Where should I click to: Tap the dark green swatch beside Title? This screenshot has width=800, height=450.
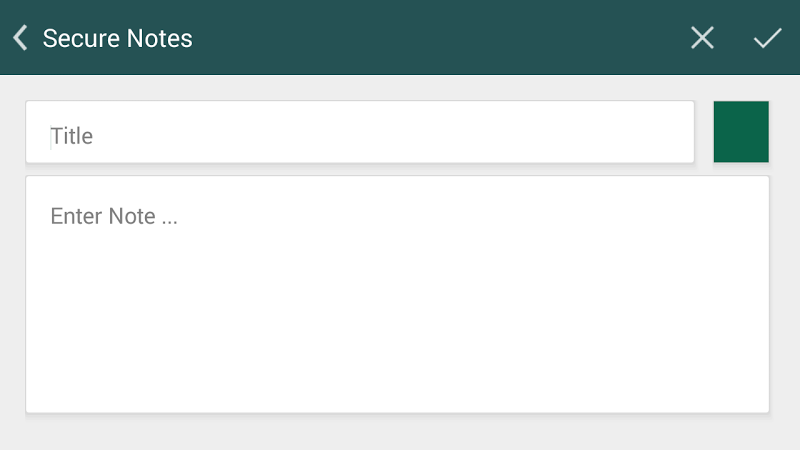[741, 131]
